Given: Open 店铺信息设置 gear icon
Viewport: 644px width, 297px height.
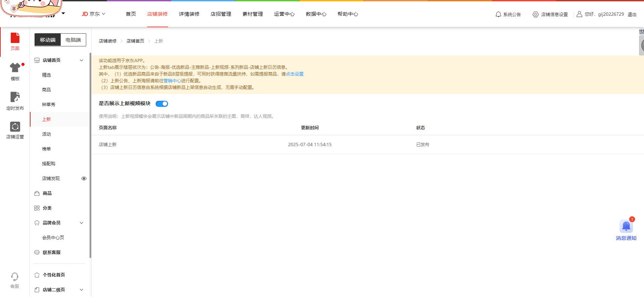Looking at the screenshot, I should (536, 14).
